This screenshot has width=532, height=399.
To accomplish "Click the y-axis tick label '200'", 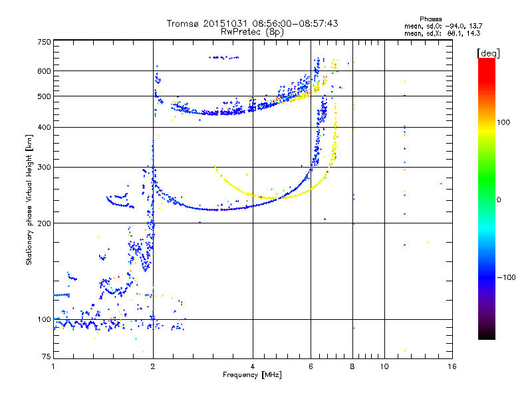I will pos(44,223).
